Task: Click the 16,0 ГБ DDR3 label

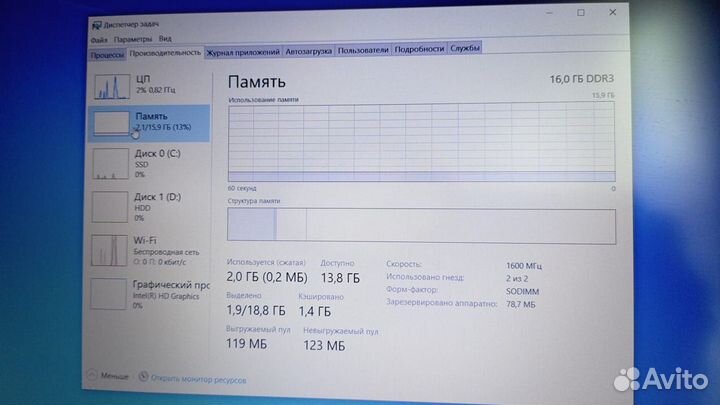Action: tap(582, 79)
